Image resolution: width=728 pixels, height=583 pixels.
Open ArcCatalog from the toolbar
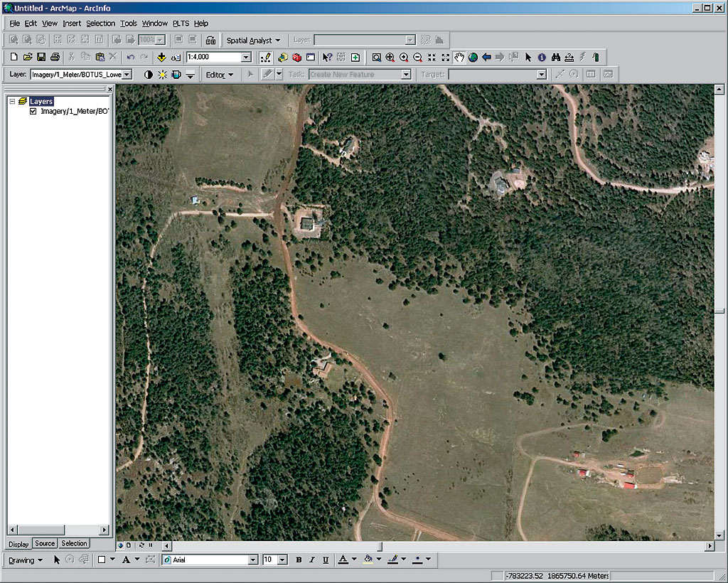point(283,57)
